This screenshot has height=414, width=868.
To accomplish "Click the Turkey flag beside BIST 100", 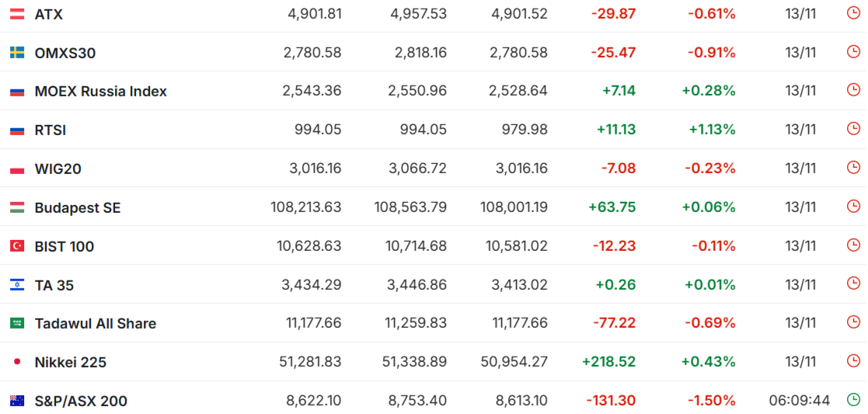I will pos(16,246).
